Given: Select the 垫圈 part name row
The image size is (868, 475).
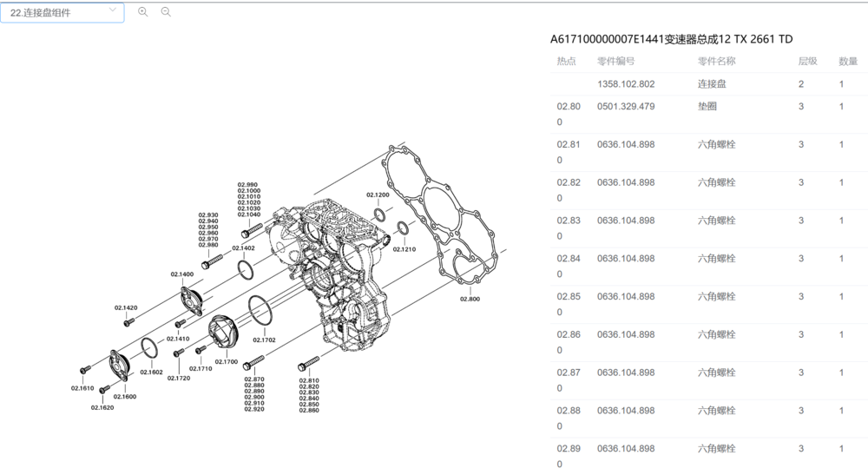Looking at the screenshot, I should tap(707, 107).
